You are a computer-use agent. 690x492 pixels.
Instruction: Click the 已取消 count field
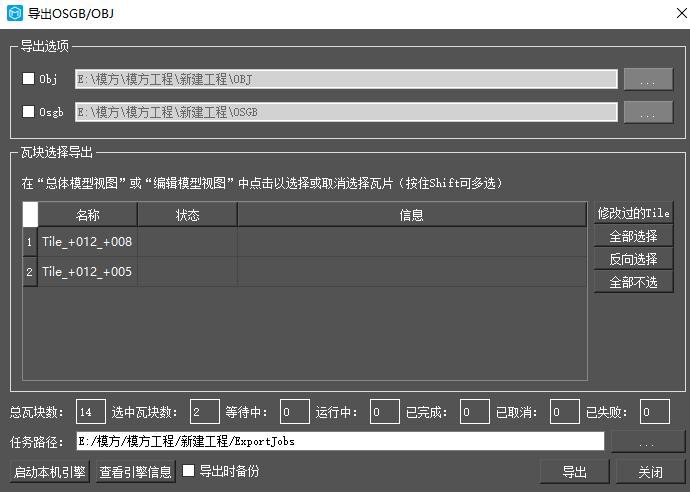565,412
